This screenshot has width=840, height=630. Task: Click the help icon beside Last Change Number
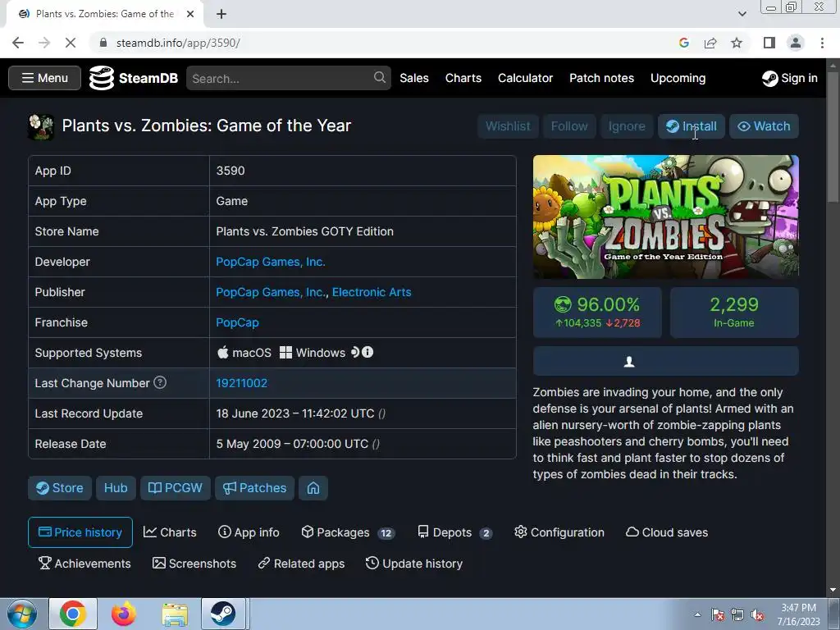click(160, 382)
